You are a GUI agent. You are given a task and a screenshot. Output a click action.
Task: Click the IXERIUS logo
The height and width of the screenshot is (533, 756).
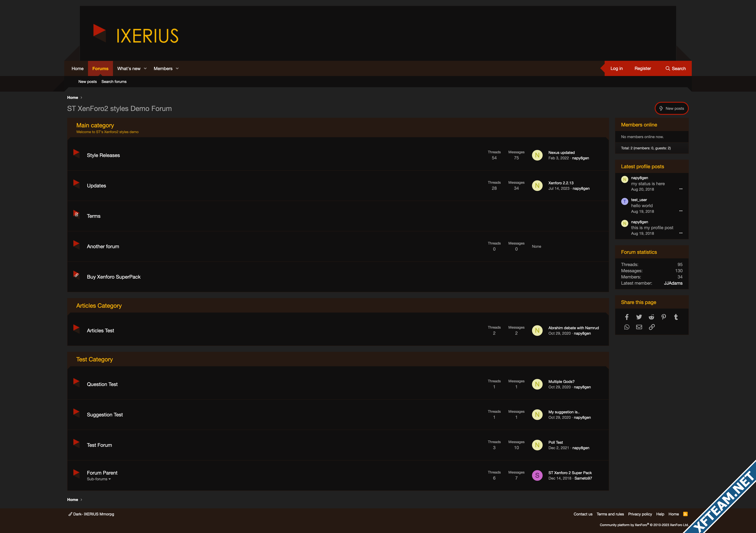coord(136,33)
